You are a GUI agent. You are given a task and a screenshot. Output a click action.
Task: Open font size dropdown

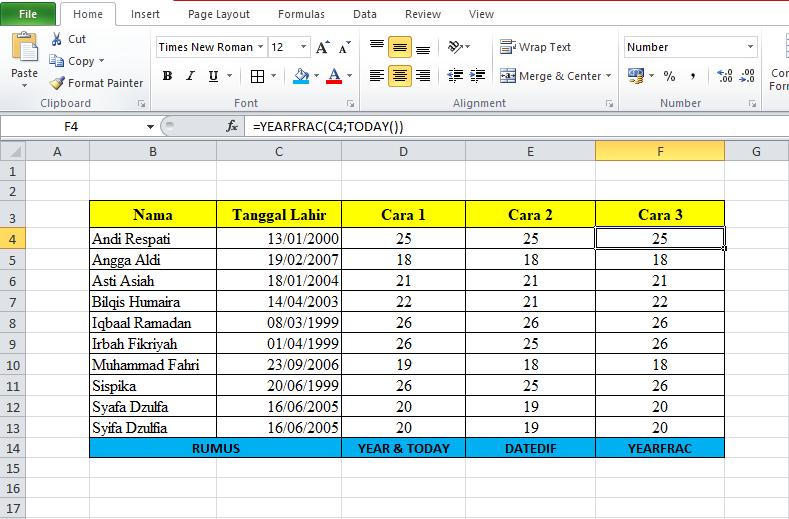(303, 47)
